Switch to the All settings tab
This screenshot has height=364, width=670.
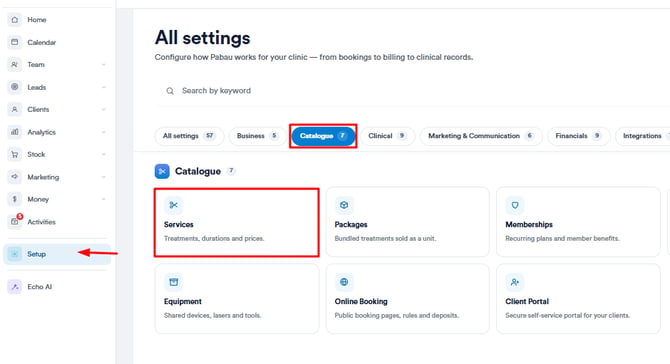189,136
